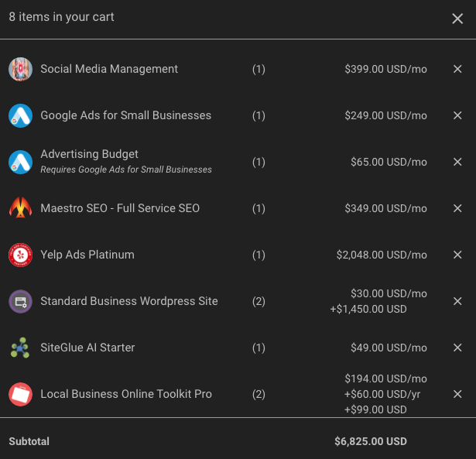Click quantity (1) for Google Ads for Small Businesses
This screenshot has width=476, height=459.
coord(259,115)
